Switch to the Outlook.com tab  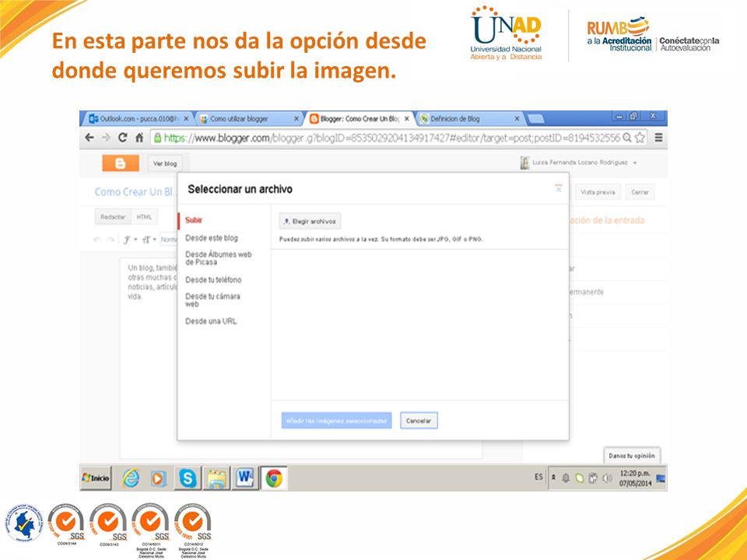click(x=137, y=118)
